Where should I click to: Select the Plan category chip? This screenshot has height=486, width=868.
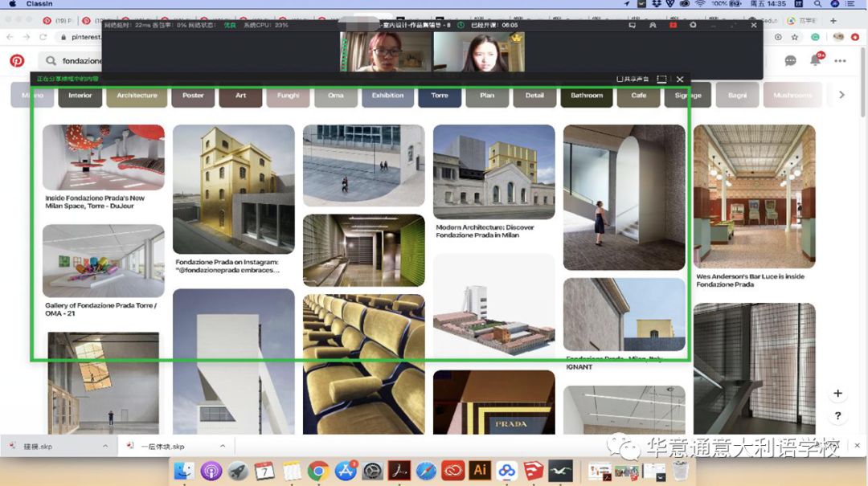tap(487, 96)
